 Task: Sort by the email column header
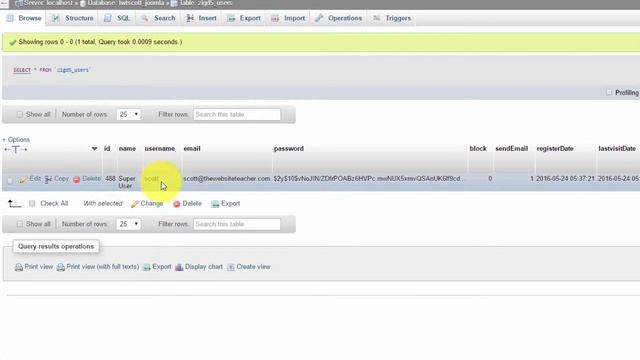point(192,149)
